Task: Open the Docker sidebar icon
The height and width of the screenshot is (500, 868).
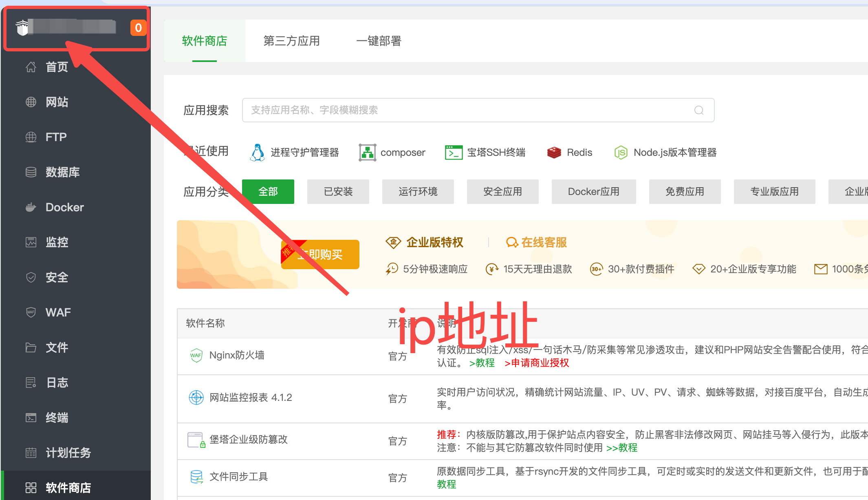Action: tap(31, 207)
